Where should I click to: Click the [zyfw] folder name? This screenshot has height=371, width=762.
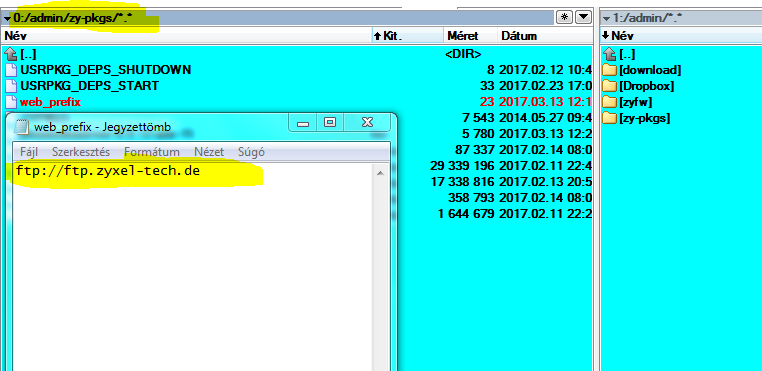click(x=636, y=102)
